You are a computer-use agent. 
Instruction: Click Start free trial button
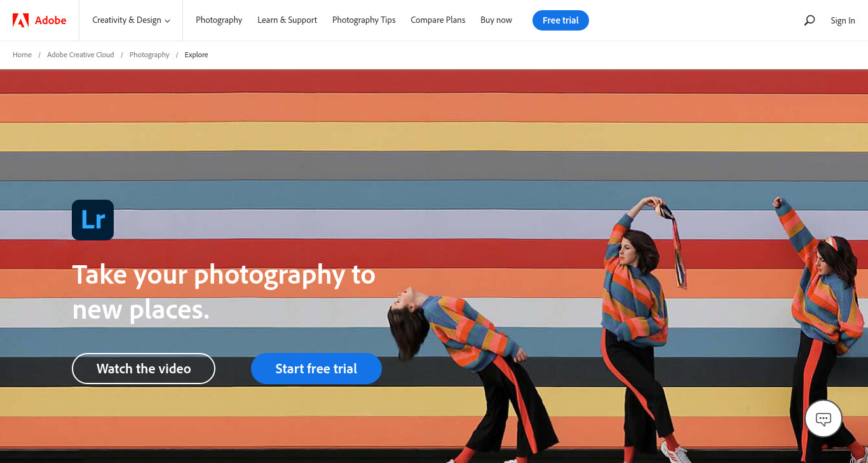316,369
